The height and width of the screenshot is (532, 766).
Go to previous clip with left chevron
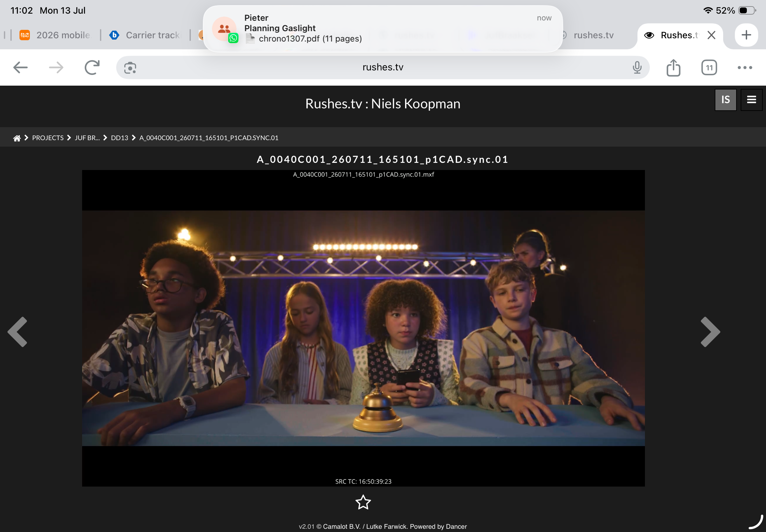click(x=17, y=332)
